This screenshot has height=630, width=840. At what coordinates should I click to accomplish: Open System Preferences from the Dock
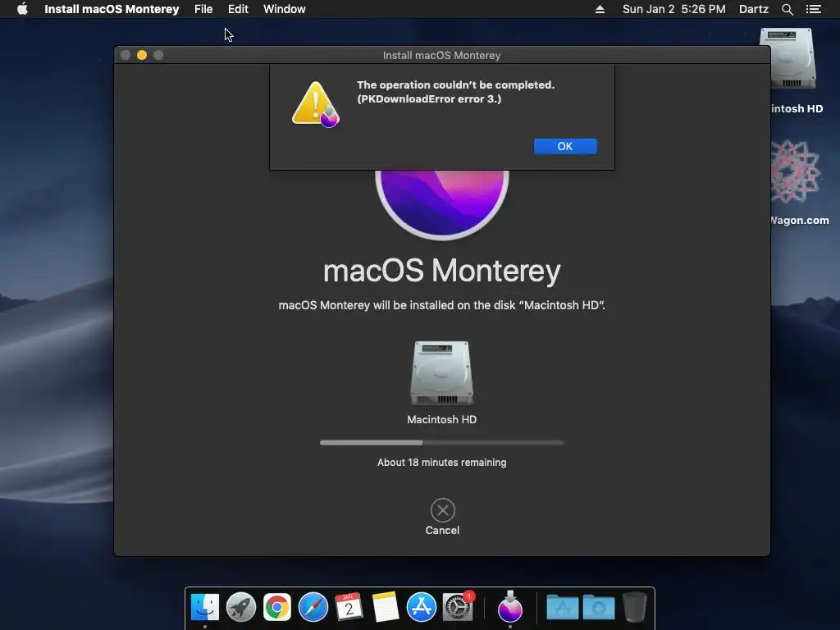[458, 608]
